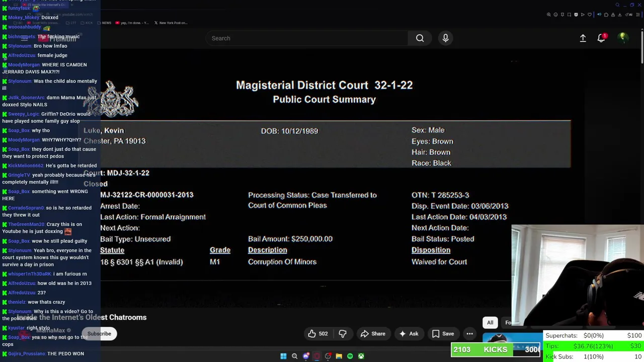The image size is (644, 362).
Task: Click 'Bail Amount: $250,000.00' text
Action: pyautogui.click(x=290, y=239)
